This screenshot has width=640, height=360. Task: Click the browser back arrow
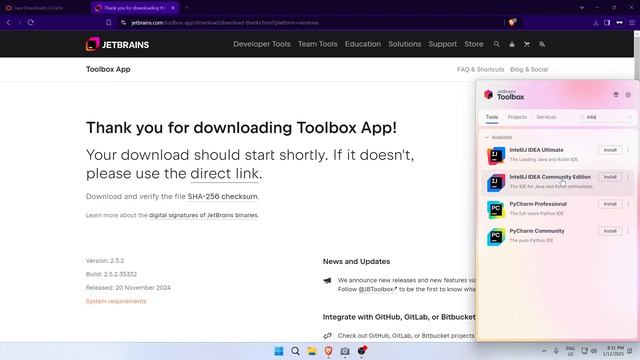tap(8, 22)
